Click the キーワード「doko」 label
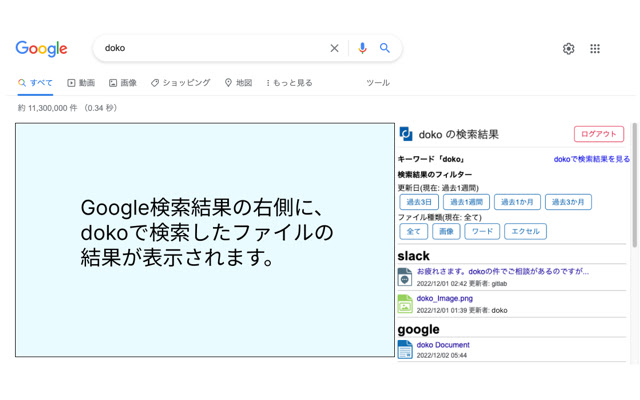This screenshot has height=400, width=640. tap(431, 159)
